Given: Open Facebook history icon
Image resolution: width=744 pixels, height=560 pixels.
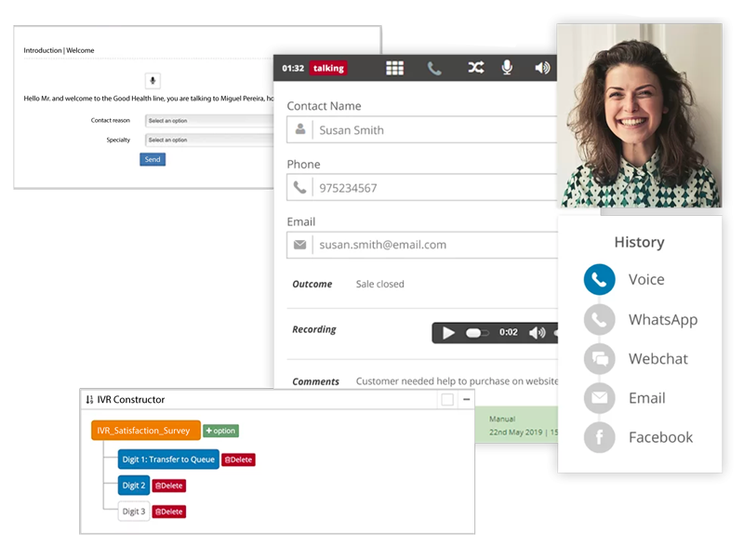Looking at the screenshot, I should pyautogui.click(x=600, y=437).
